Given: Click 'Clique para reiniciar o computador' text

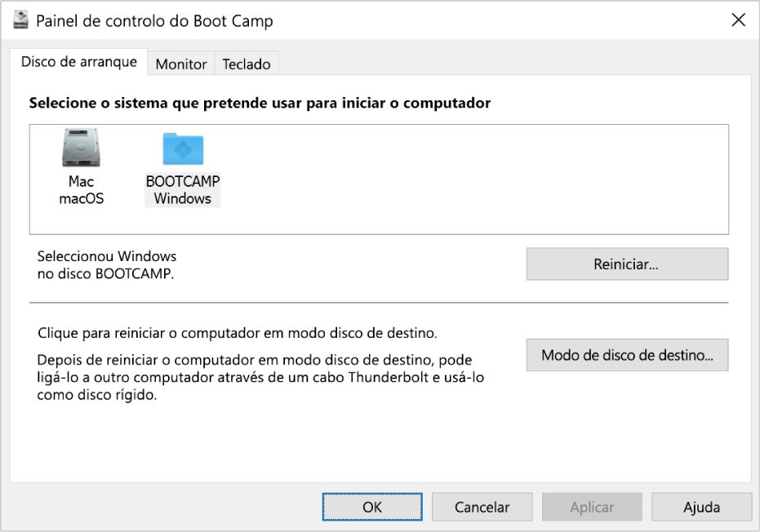Looking at the screenshot, I should click(238, 334).
